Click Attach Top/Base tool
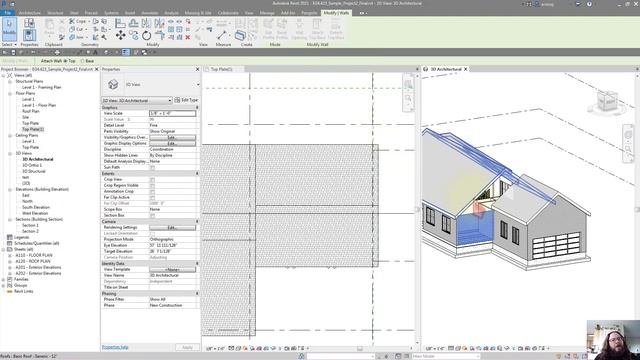This screenshot has height=360, width=640. point(317,29)
